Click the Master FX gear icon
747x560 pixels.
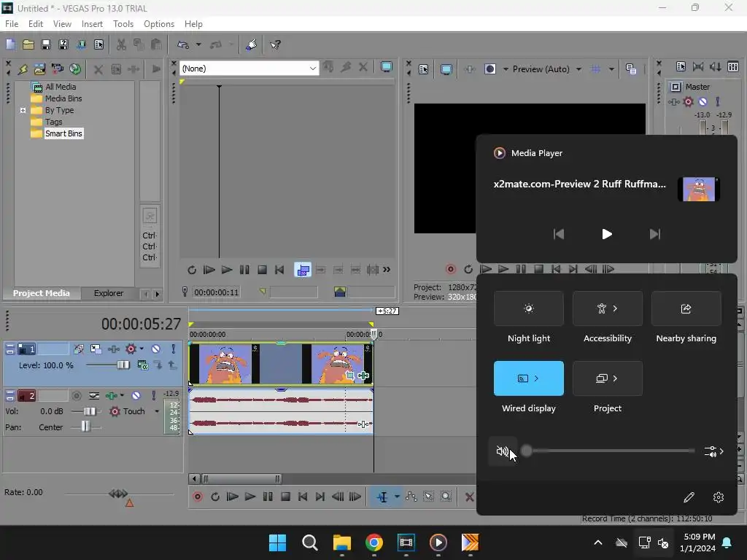[x=688, y=101]
